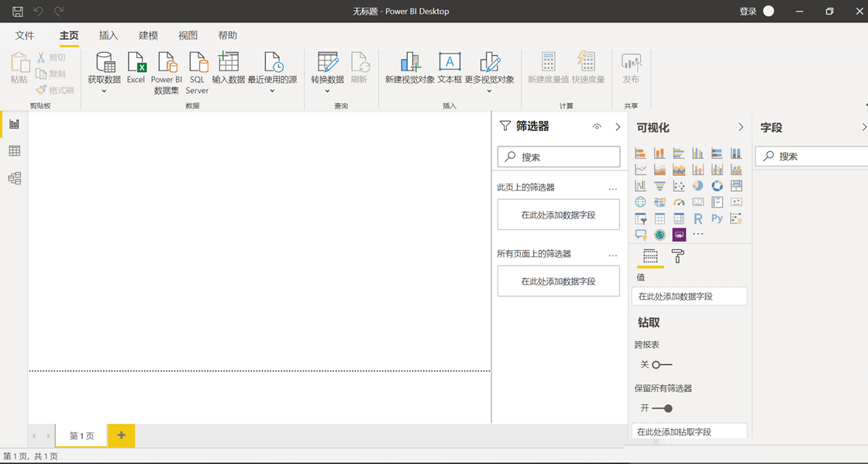Turn on the 跨报表 toggle

pos(662,364)
